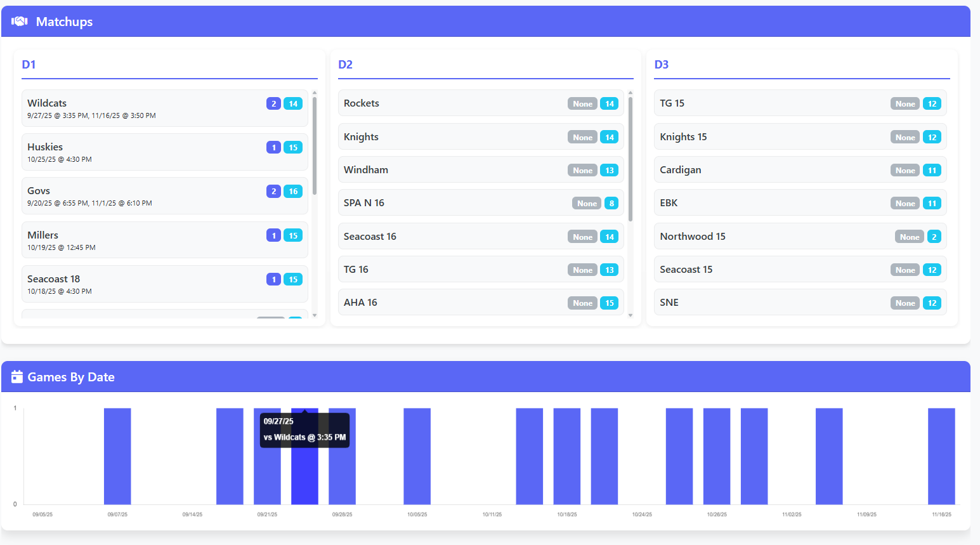Click the "None" badge beside Rockets
Image resolution: width=980 pixels, height=545 pixels.
click(582, 103)
